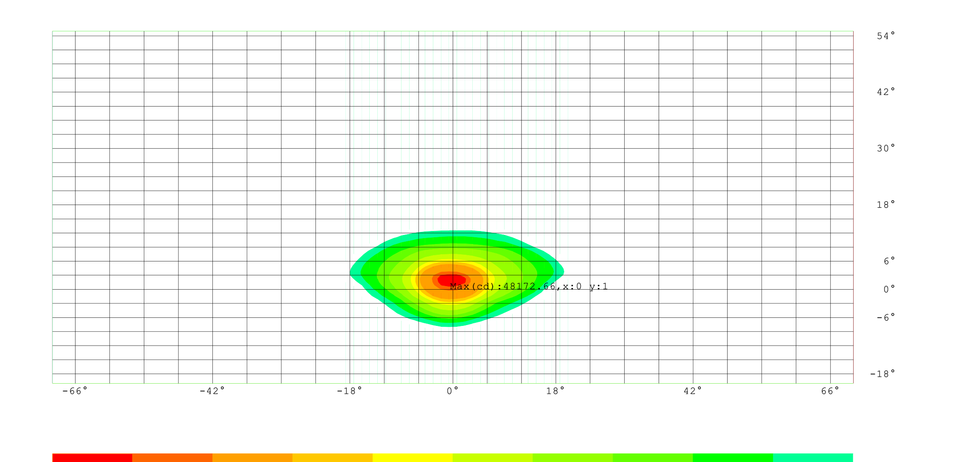Click the pure green legend swatch

(x=733, y=458)
